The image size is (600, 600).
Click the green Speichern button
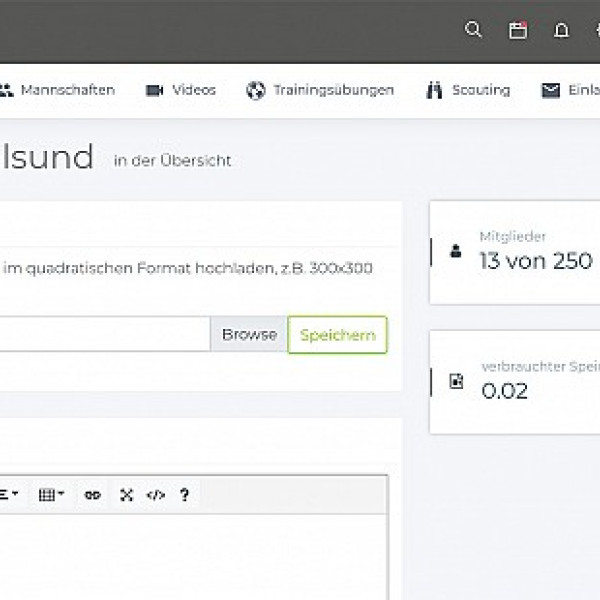coord(337,335)
